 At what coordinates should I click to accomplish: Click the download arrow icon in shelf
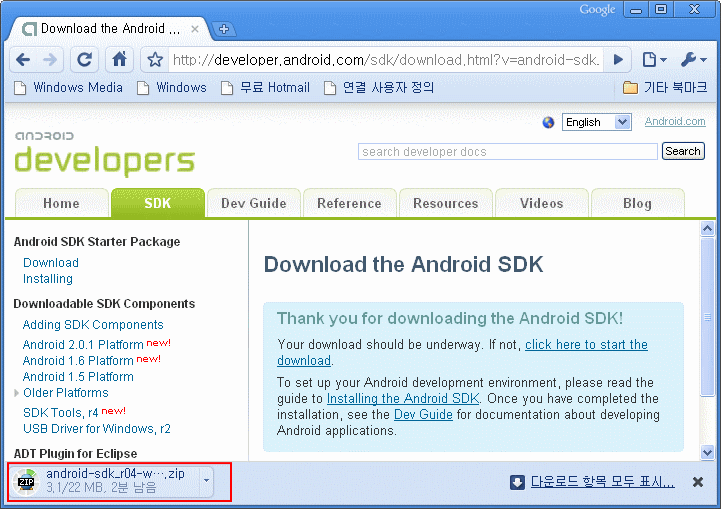pos(517,482)
